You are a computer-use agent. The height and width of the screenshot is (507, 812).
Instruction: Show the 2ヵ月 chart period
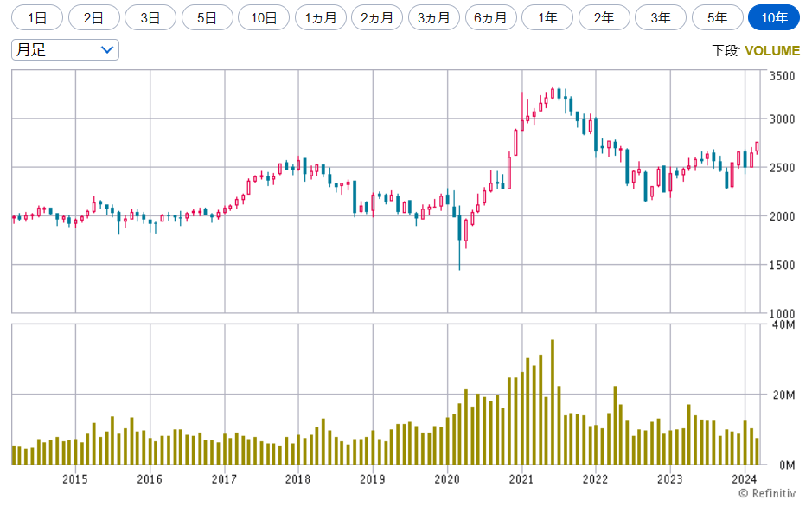coord(377,17)
